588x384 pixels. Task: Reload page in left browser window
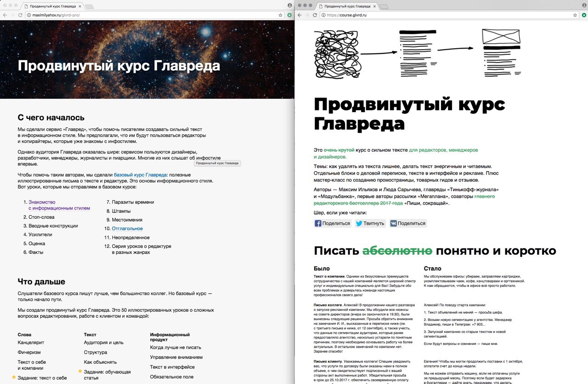tap(20, 15)
